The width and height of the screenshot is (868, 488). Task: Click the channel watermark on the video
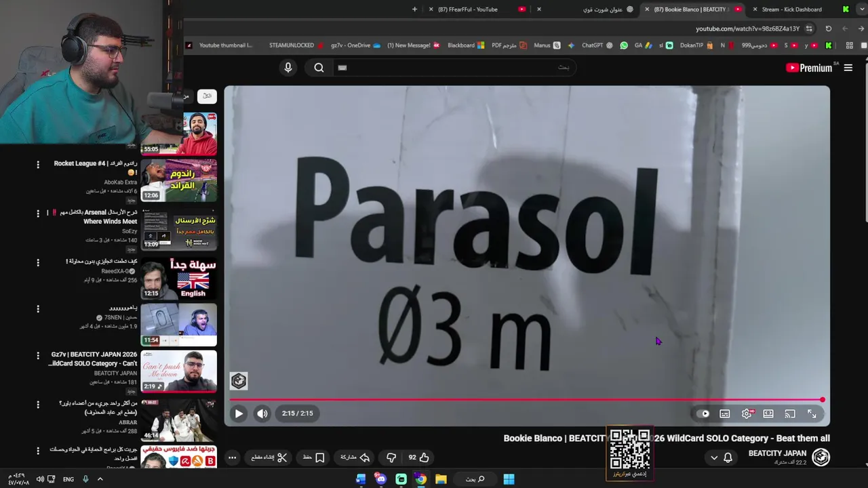(239, 381)
